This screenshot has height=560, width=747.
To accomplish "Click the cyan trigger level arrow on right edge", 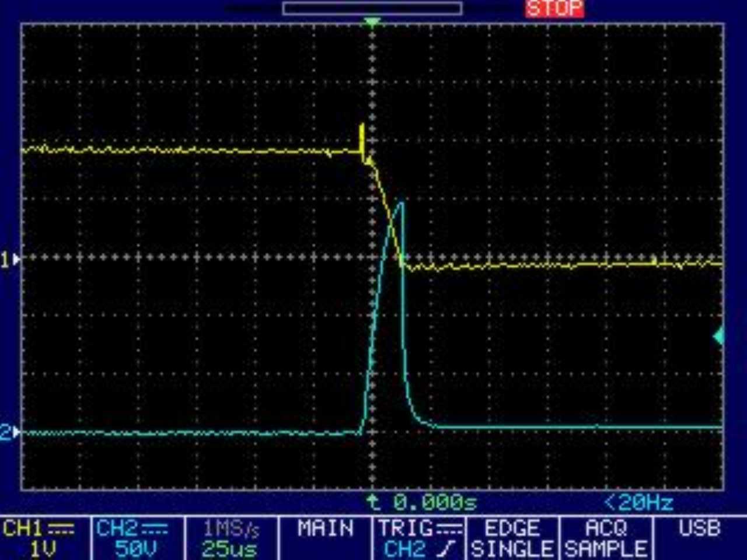I will tap(718, 336).
